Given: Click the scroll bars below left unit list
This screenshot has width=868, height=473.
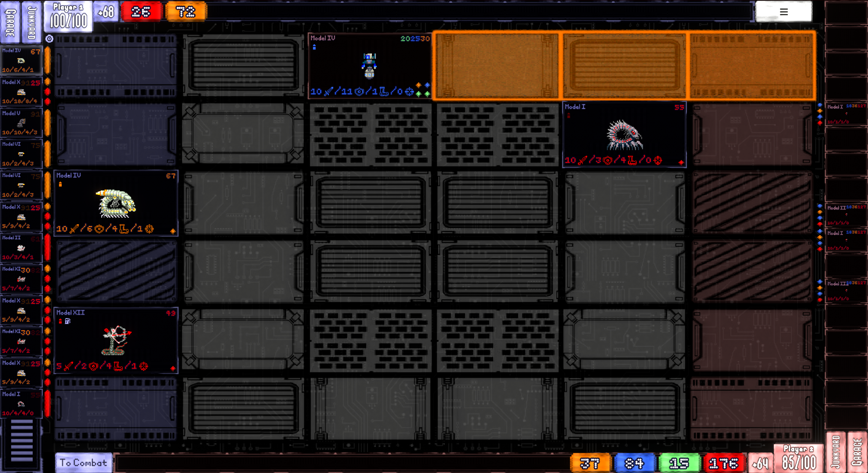Looking at the screenshot, I should [x=21, y=441].
